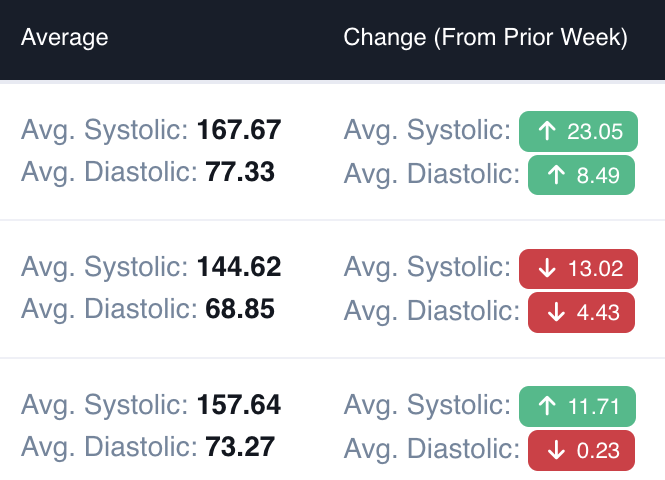Select the 73.27 average diastolic value
This screenshot has width=665, height=480.
[x=240, y=447]
